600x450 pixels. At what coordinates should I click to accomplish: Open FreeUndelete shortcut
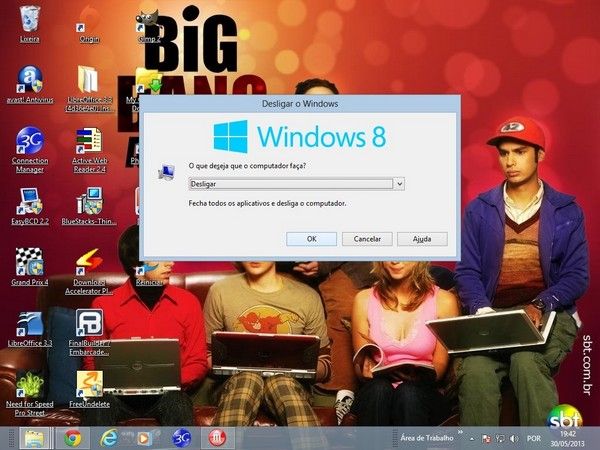click(89, 390)
